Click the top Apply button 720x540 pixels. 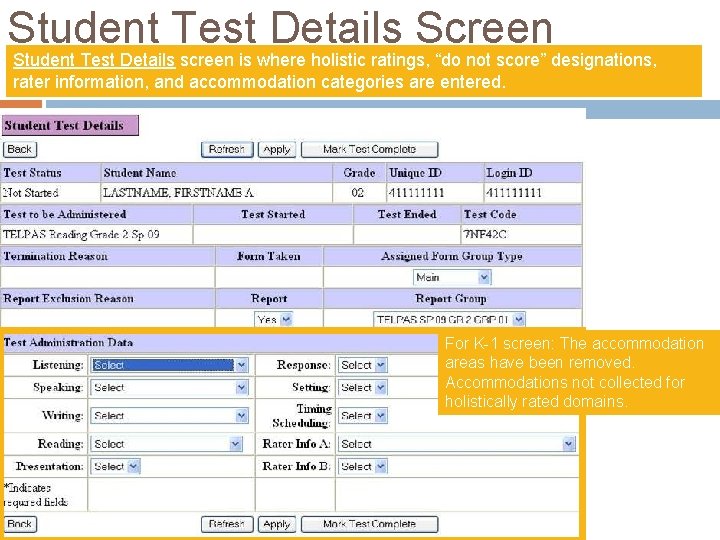(277, 149)
